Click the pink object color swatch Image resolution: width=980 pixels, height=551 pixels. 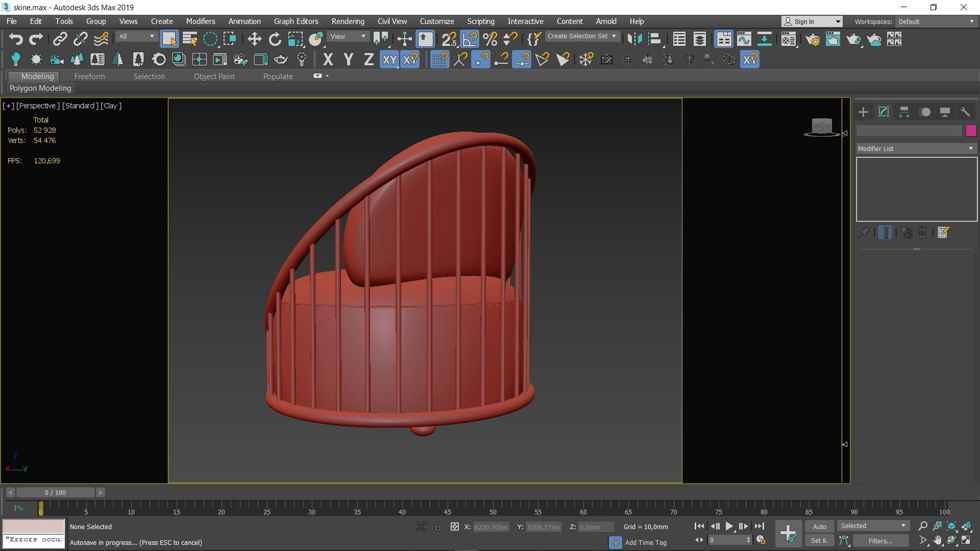click(x=971, y=131)
